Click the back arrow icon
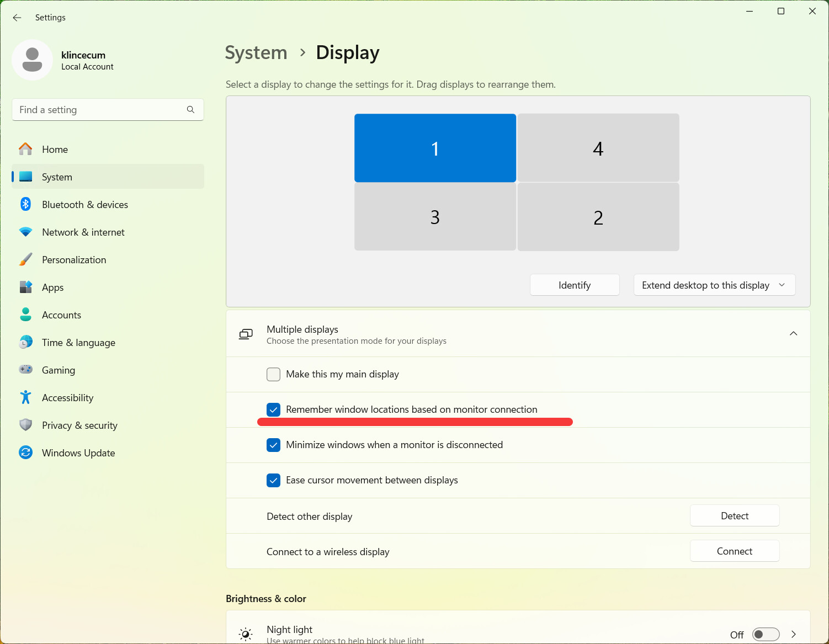Image resolution: width=829 pixels, height=644 pixels. pyautogui.click(x=17, y=18)
